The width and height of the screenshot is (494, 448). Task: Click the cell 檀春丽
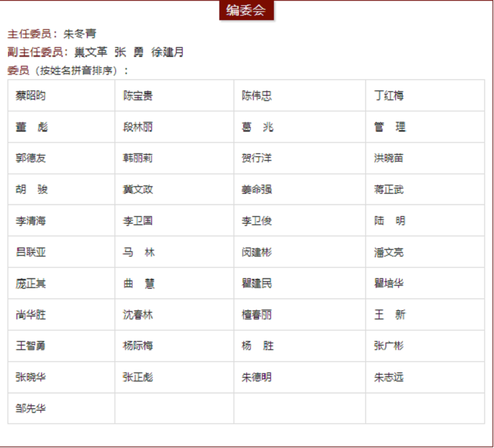pos(299,315)
